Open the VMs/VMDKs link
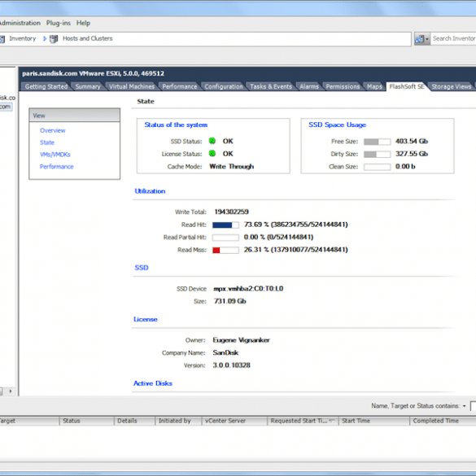 pyautogui.click(x=55, y=155)
